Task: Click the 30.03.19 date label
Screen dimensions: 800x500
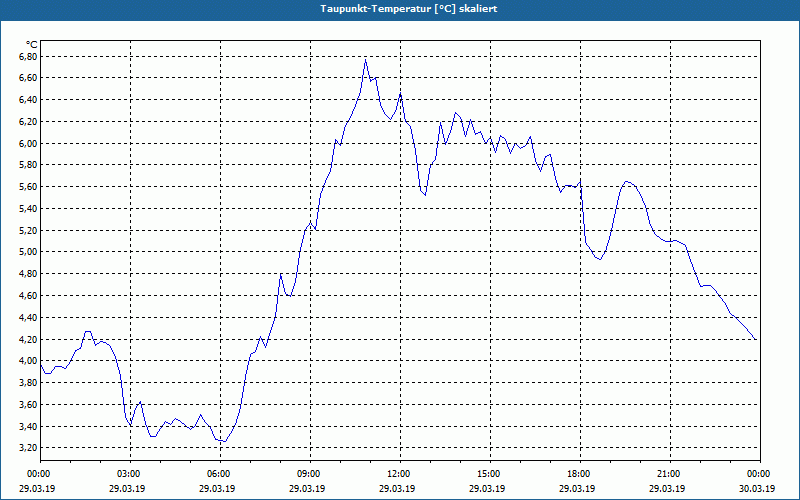Action: pyautogui.click(x=757, y=488)
